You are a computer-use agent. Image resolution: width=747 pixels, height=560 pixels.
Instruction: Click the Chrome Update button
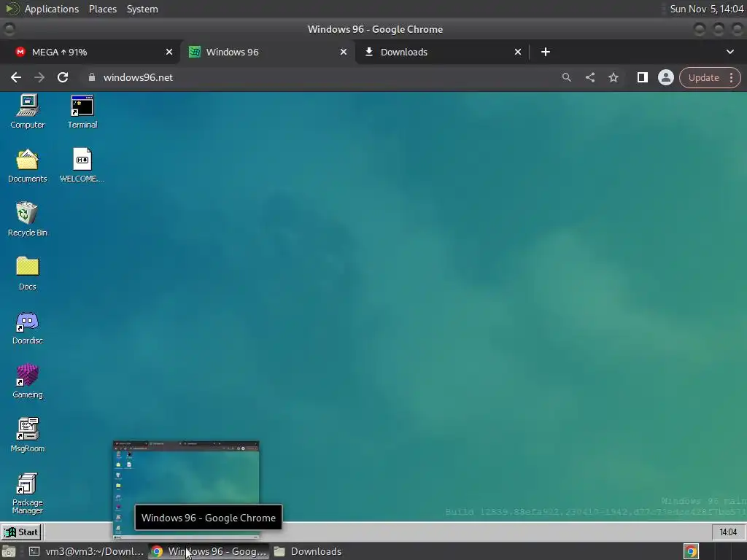[703, 77]
